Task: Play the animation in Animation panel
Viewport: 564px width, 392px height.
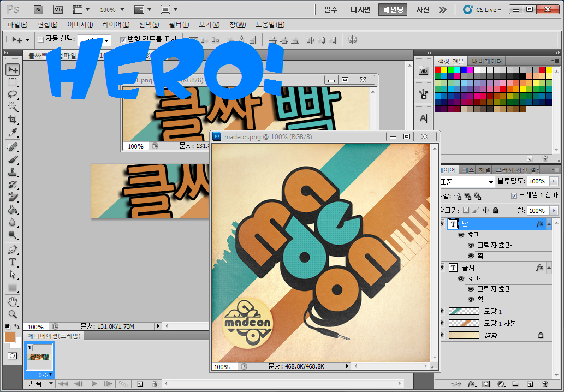Action: click(94, 384)
